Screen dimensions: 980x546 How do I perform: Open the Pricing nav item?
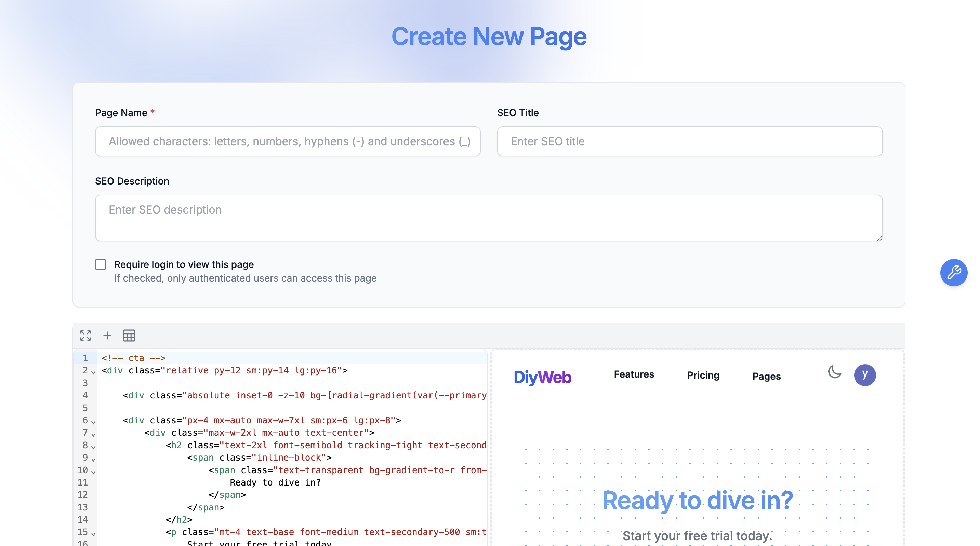click(703, 375)
